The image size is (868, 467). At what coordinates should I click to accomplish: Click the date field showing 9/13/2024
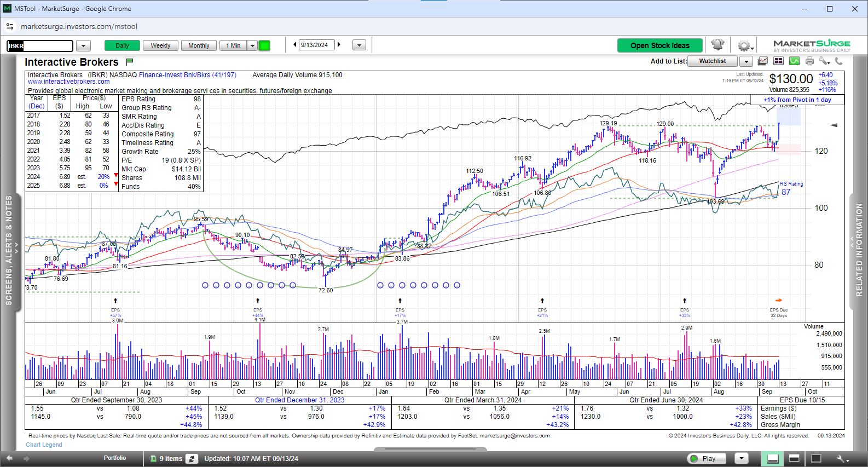coord(317,45)
